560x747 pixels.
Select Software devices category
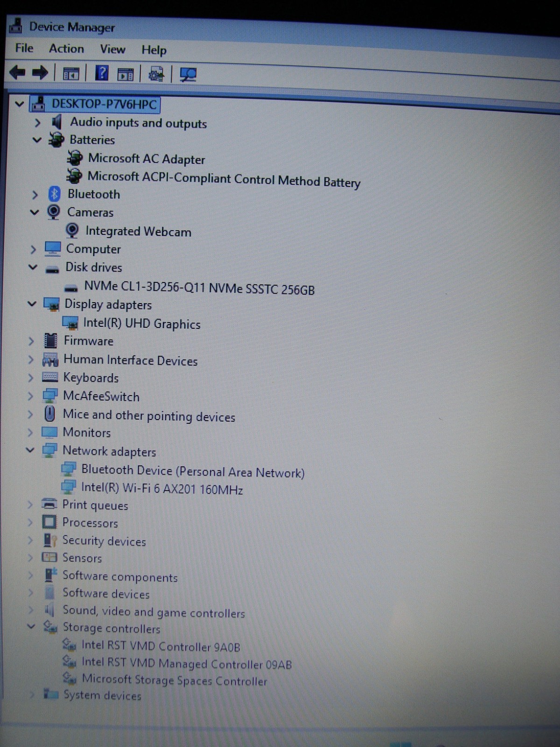point(106,593)
